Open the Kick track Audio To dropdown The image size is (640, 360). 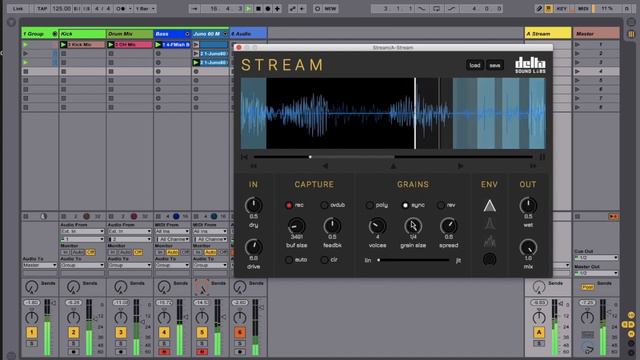point(82,265)
